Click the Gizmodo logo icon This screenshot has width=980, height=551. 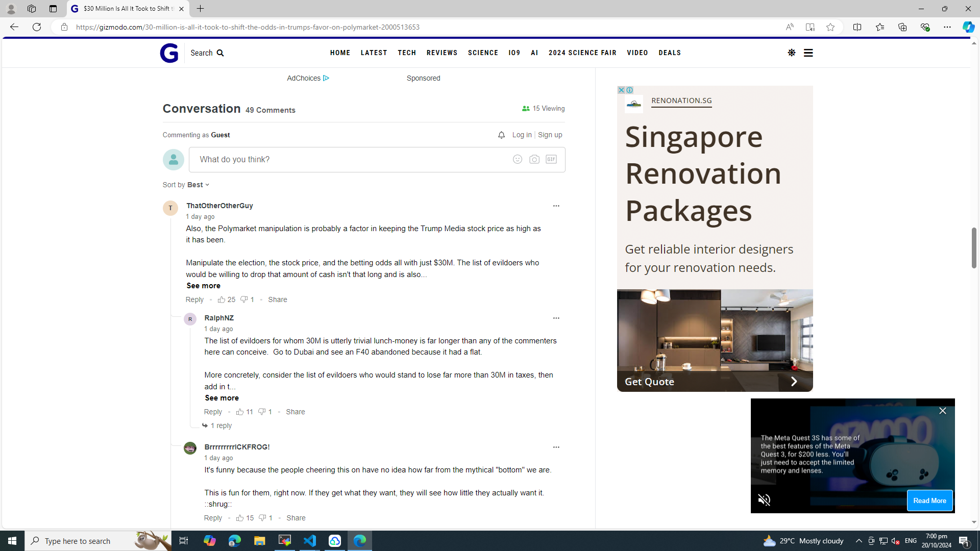click(169, 53)
